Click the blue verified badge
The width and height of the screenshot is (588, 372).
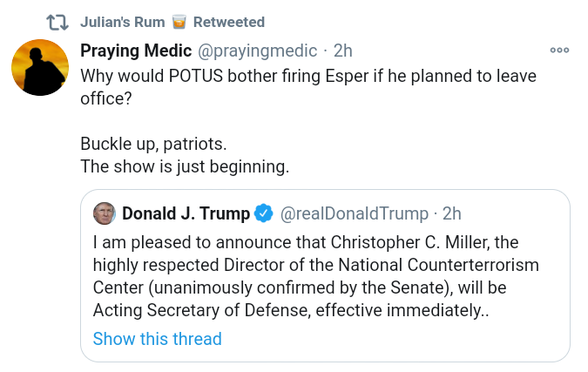tap(264, 213)
